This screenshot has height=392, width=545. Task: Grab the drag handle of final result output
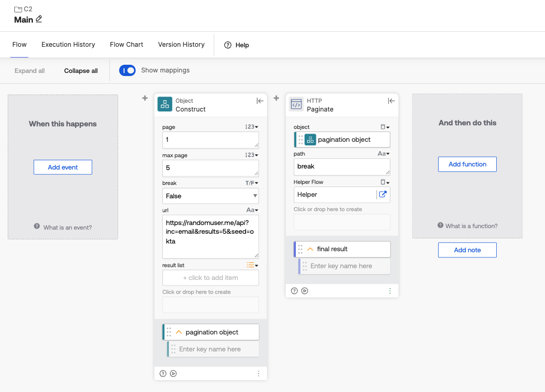point(300,249)
